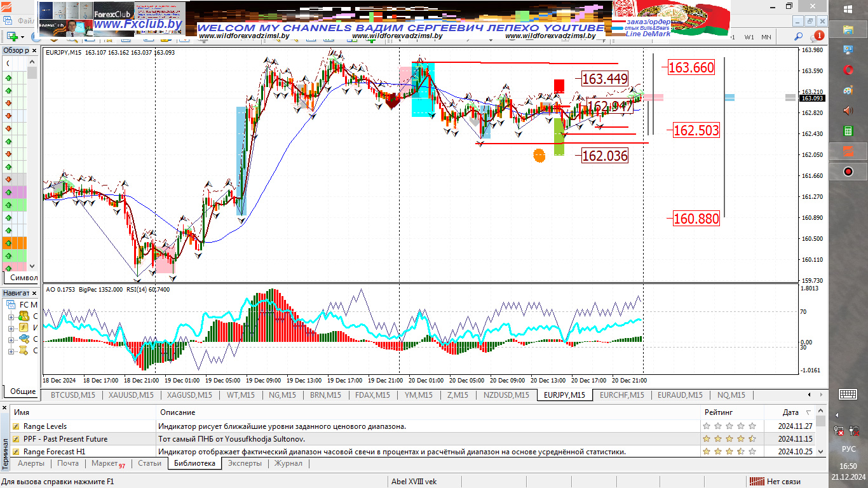Switch to the XAUUSD,M15 chart tab
Image resolution: width=868 pixels, height=488 pixels.
131,395
